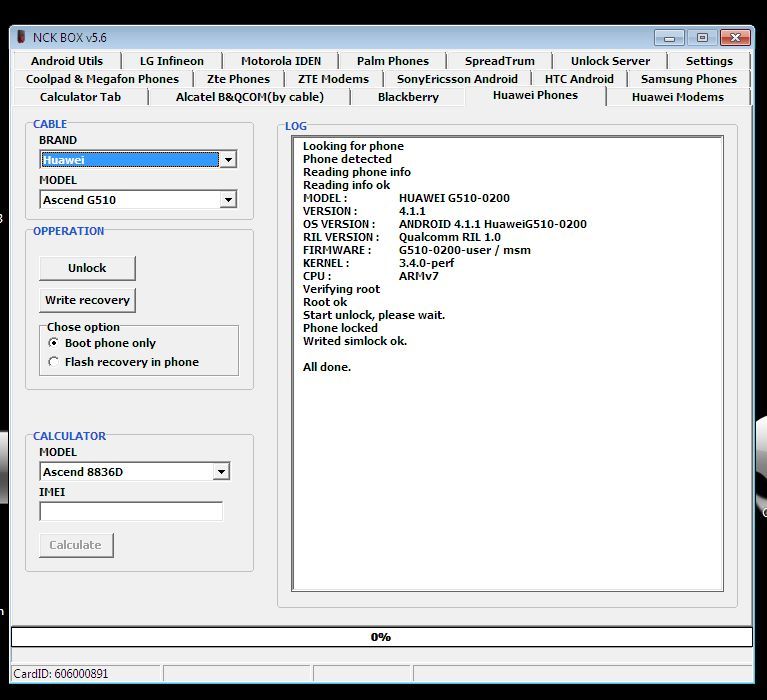Select the Unlock Server tab
The height and width of the screenshot is (700, 767).
pyautogui.click(x=609, y=61)
